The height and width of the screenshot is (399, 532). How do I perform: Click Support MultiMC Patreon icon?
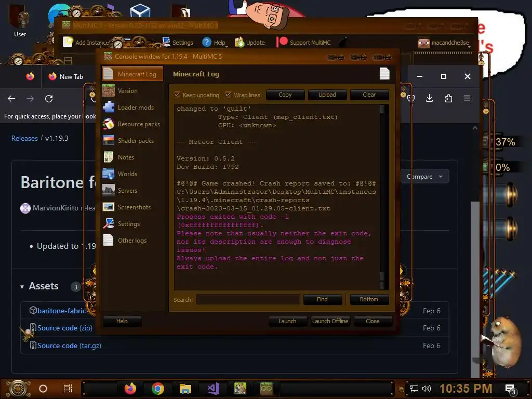282,42
